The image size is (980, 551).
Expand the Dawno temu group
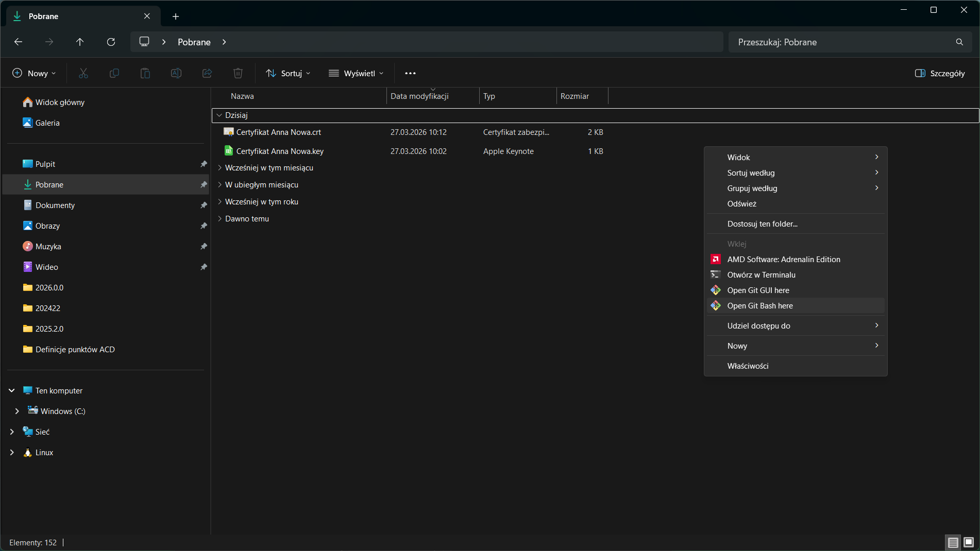pyautogui.click(x=220, y=219)
